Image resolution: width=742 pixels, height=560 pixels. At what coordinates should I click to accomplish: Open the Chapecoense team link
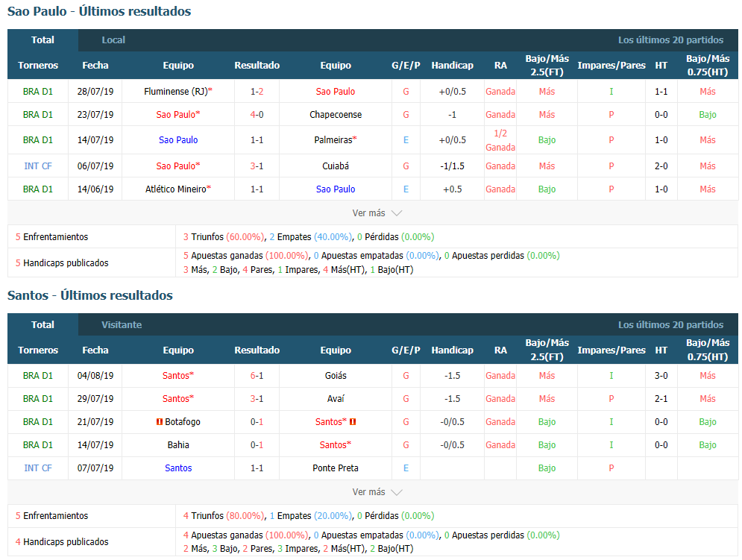[336, 115]
